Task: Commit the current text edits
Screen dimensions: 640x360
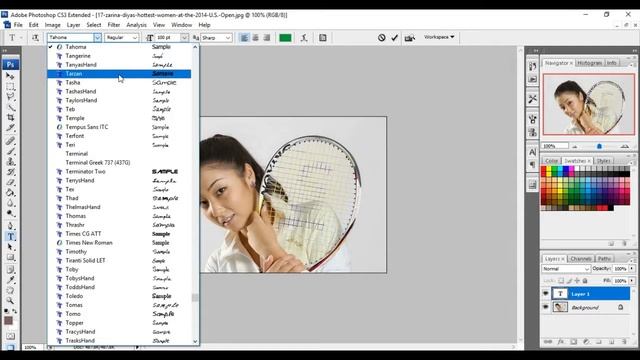Action: click(x=394, y=38)
